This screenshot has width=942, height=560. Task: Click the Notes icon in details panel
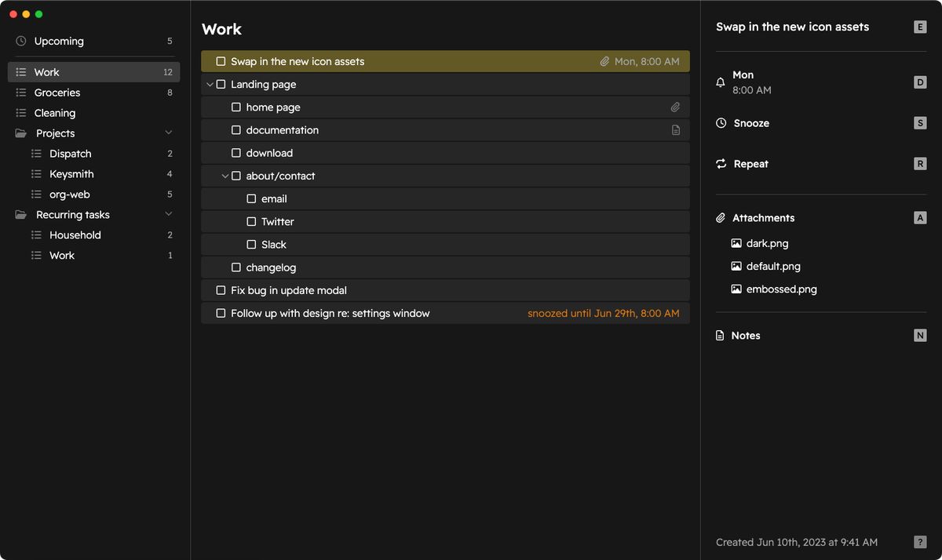pyautogui.click(x=720, y=335)
